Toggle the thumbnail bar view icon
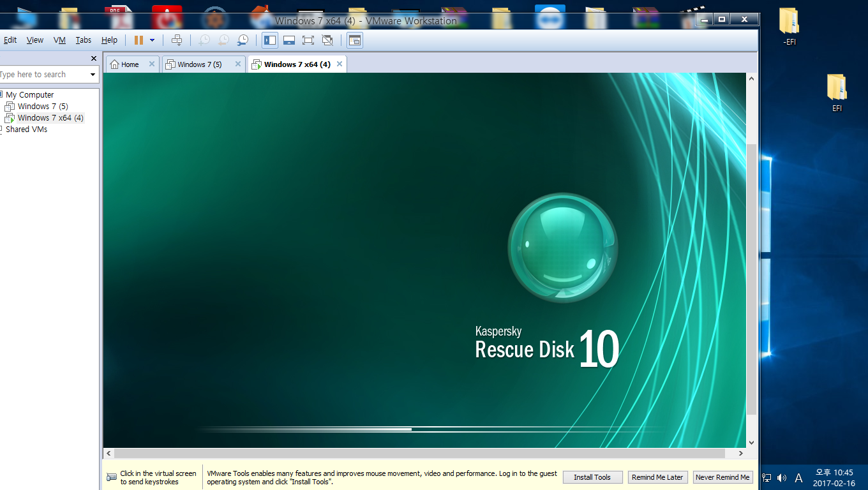The image size is (868, 490). click(x=289, y=40)
